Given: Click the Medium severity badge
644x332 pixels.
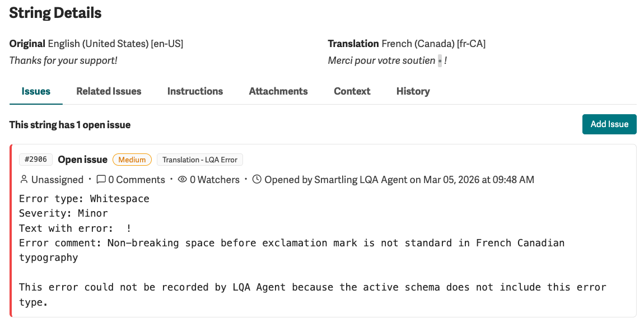Looking at the screenshot, I should 132,160.
